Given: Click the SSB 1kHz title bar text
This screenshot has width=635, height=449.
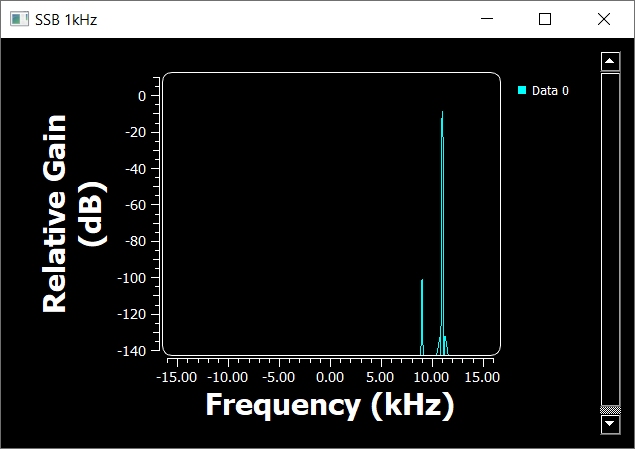Looking at the screenshot, I should (66, 19).
